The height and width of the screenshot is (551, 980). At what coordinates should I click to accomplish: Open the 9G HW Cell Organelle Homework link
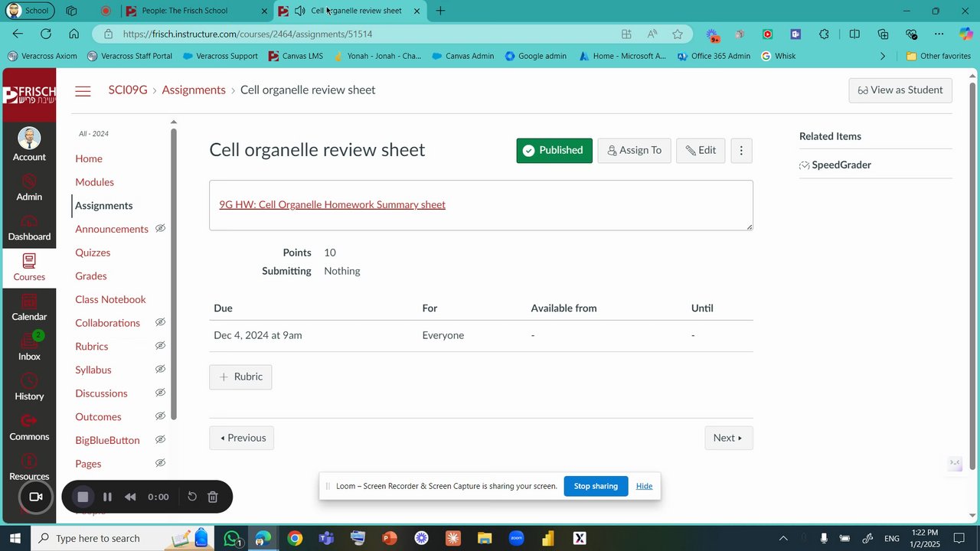[x=332, y=204]
